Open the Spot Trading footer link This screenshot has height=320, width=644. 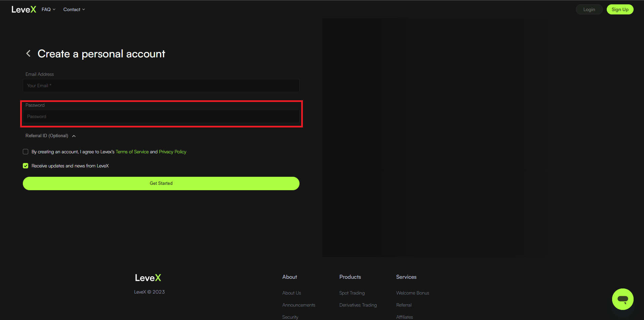tap(352, 293)
